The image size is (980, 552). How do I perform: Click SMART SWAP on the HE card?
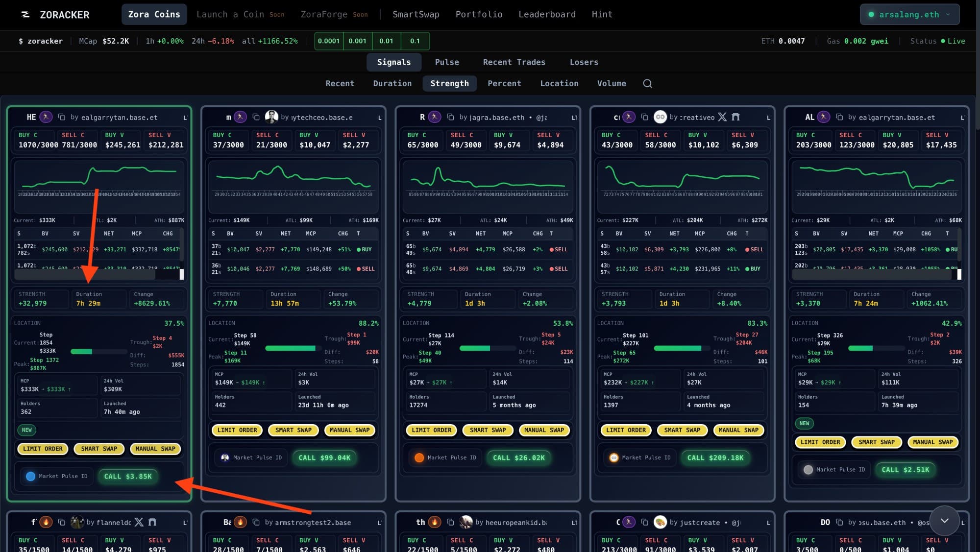pyautogui.click(x=99, y=449)
